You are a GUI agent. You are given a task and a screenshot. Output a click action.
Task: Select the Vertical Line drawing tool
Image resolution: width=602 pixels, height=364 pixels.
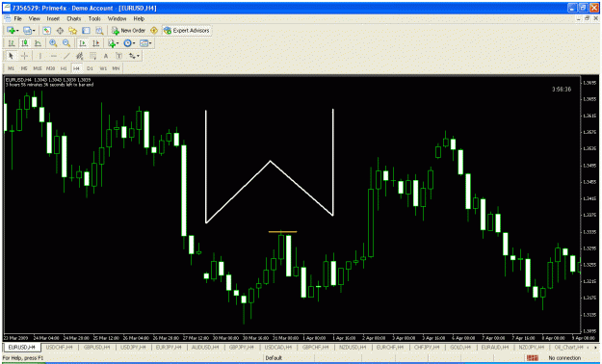(40, 56)
